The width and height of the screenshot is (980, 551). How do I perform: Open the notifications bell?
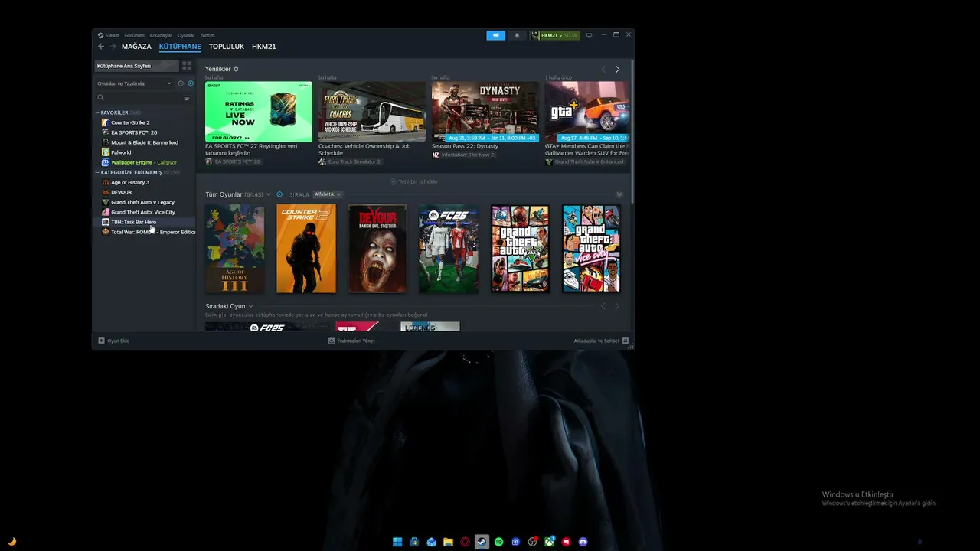[516, 35]
